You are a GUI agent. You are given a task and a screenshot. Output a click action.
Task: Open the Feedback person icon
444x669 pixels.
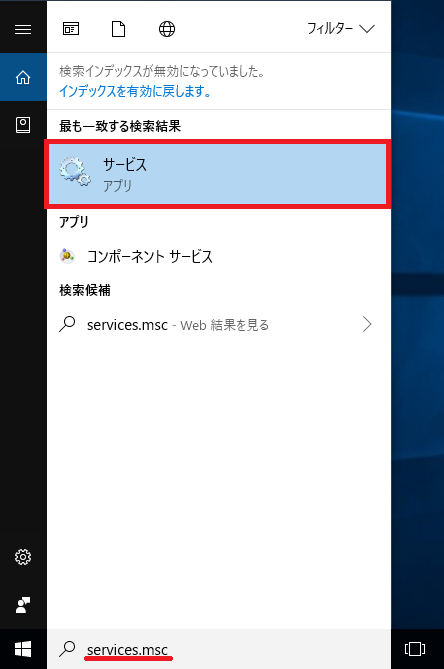[x=23, y=605]
